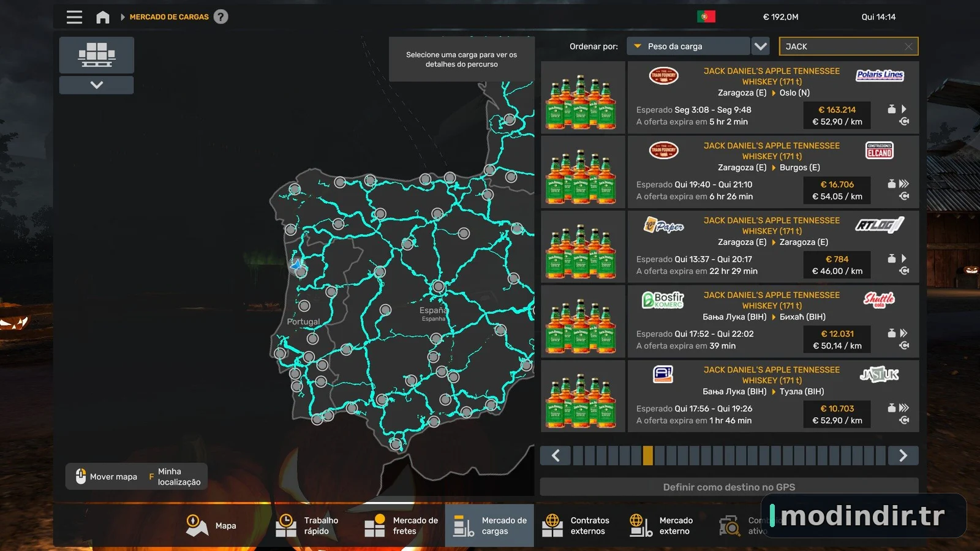980x551 pixels.
Task: Open the Mapa tab
Action: click(211, 525)
